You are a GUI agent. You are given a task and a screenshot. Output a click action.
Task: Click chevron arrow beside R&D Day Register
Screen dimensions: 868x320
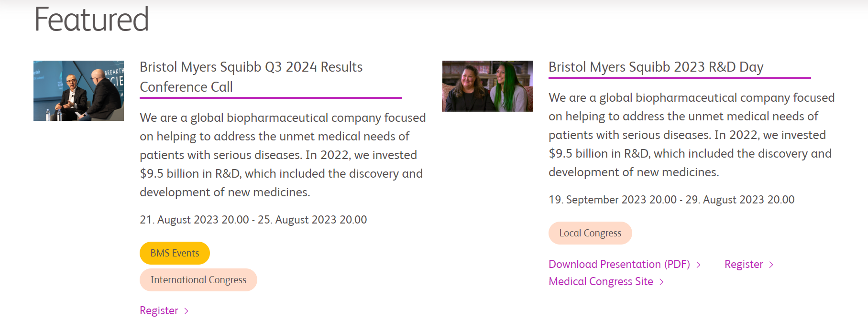[x=771, y=265]
